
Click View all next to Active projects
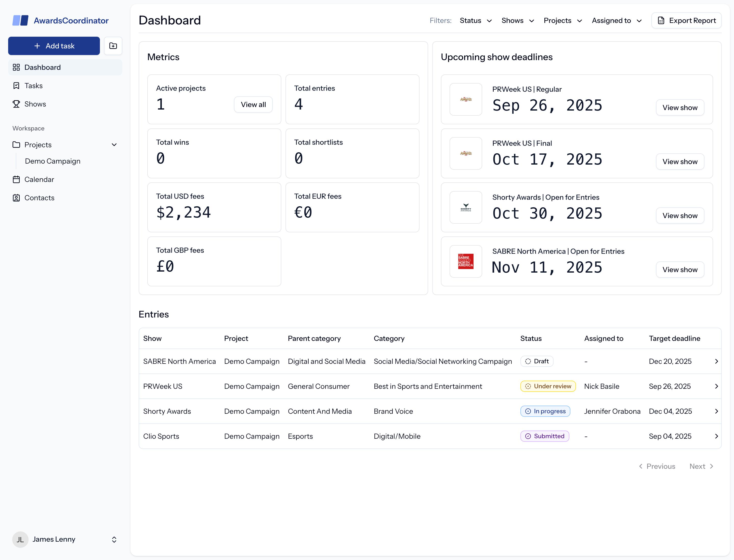253,104
